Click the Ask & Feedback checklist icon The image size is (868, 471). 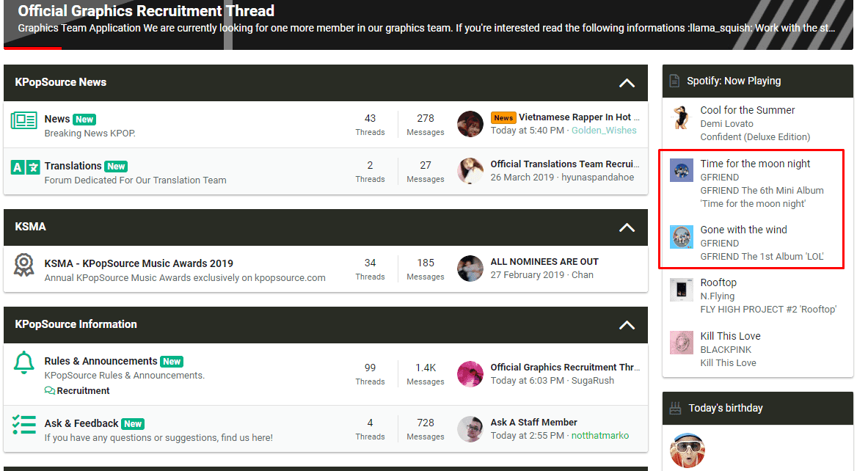[23, 425]
